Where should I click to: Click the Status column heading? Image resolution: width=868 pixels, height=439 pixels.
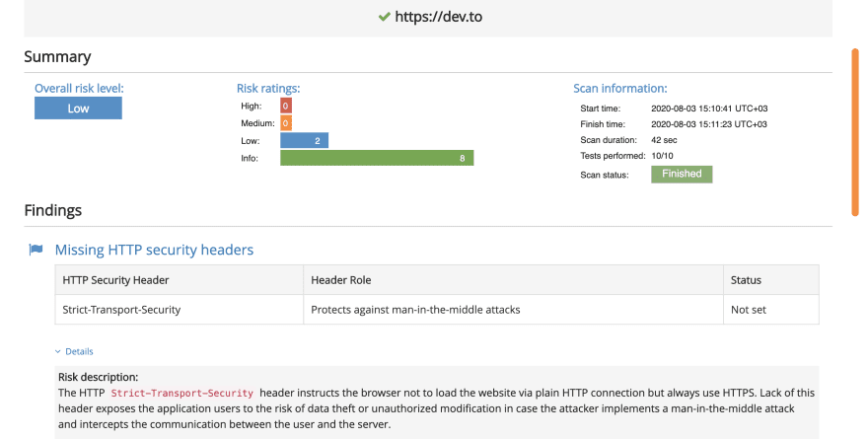(746, 280)
